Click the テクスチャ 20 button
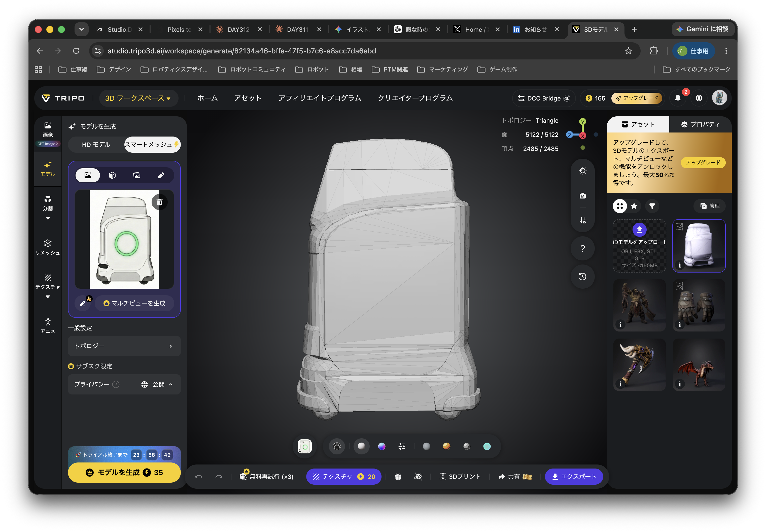Image resolution: width=766 pixels, height=532 pixels. point(344,477)
